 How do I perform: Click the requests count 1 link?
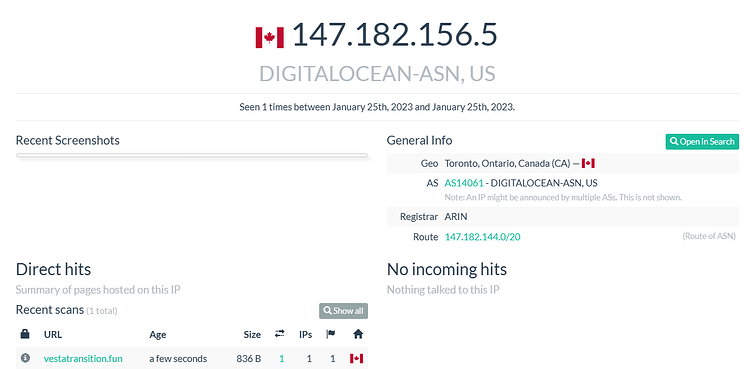point(282,358)
